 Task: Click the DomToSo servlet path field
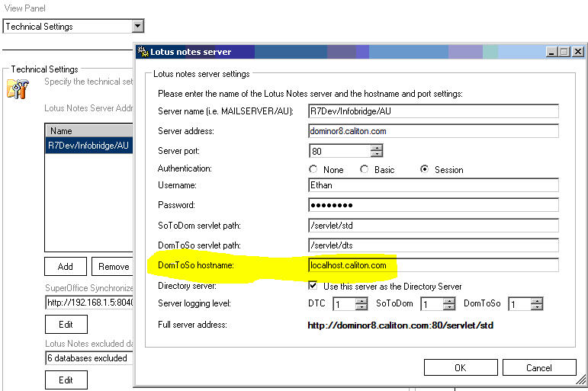[x=433, y=245]
